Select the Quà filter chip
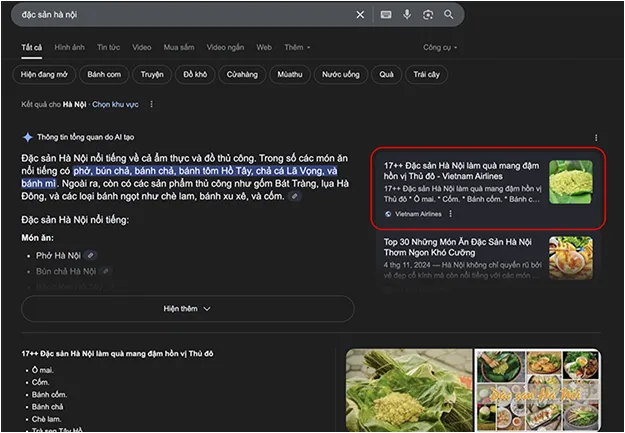The image size is (625, 433). click(x=386, y=75)
